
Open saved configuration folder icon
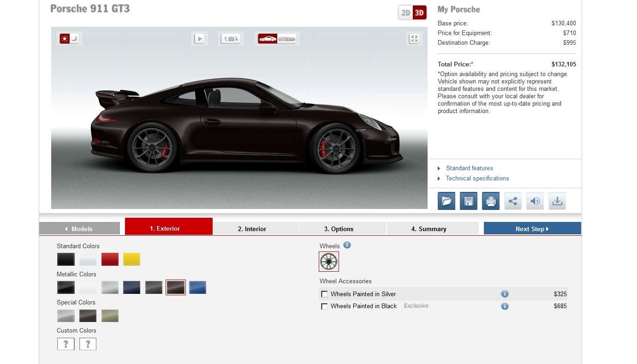(446, 201)
